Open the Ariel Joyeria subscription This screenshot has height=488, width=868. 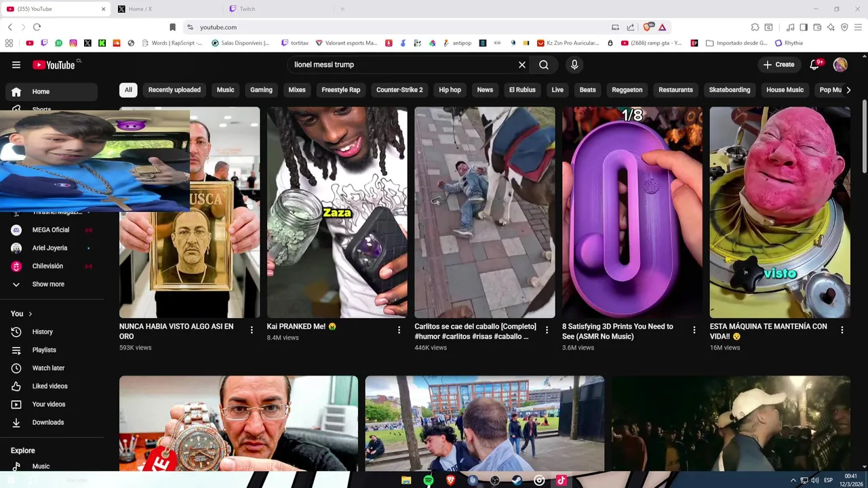[x=52, y=248]
